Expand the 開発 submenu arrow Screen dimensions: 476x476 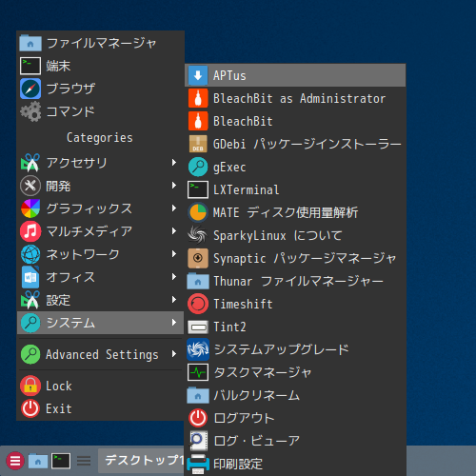(174, 186)
